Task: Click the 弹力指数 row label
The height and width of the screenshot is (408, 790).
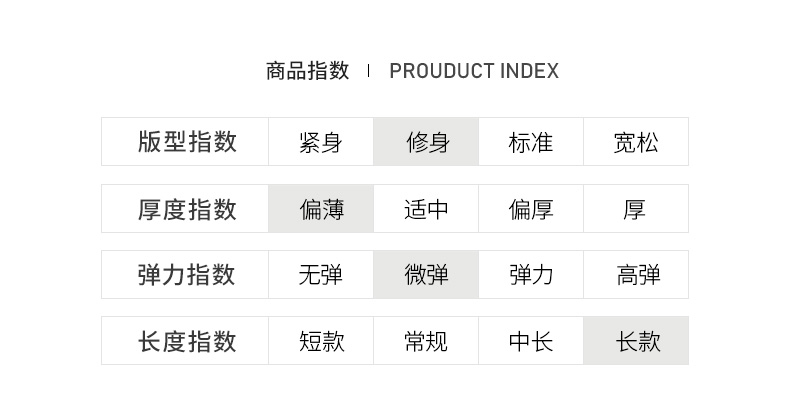Action: click(x=187, y=275)
